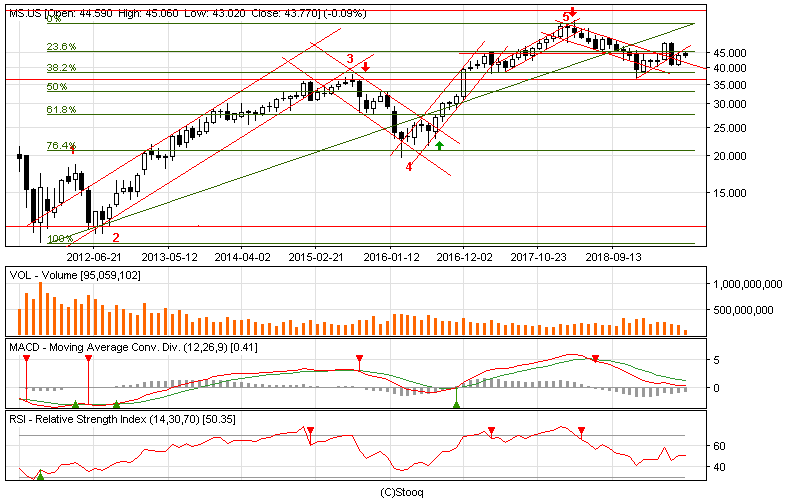Click the 2014-04-02 date axis label
The height and width of the screenshot is (500, 800).
coord(242,257)
